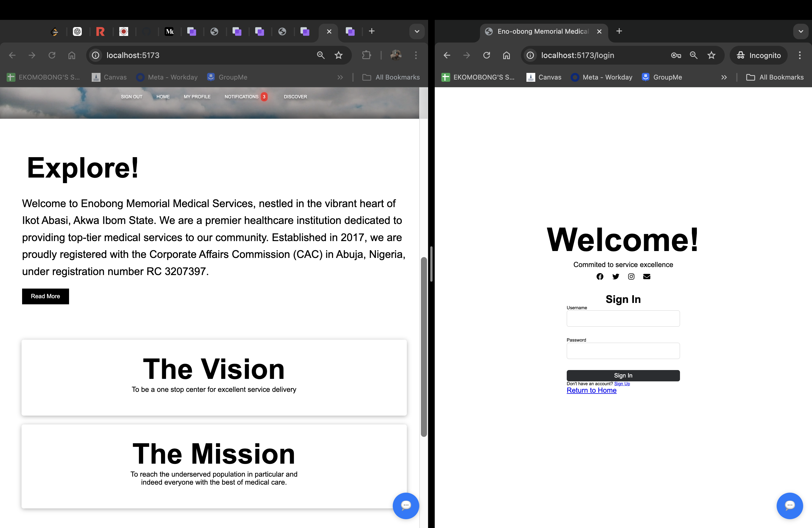Click the Facebook icon under Welcome
The width and height of the screenshot is (812, 528).
coord(600,276)
